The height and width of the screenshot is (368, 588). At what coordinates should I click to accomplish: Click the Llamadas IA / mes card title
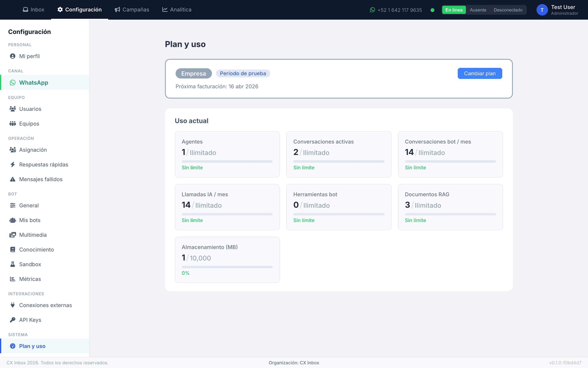coord(205,194)
